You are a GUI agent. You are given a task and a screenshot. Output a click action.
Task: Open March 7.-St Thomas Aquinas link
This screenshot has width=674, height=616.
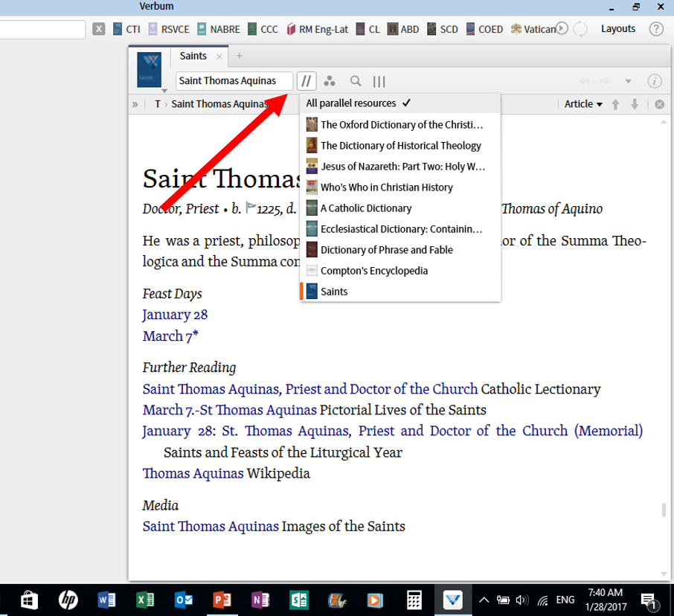(x=230, y=410)
